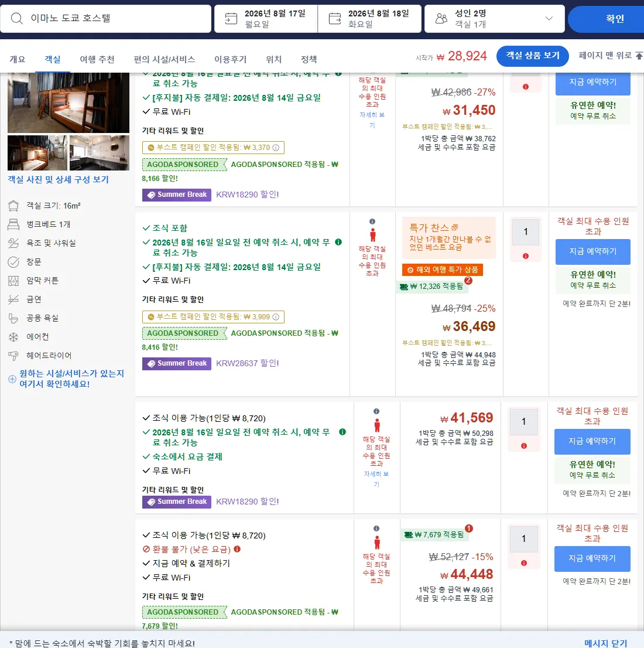Screen dimensions: 644x648
Task: Click the check-in date 2026년 8월 17일 field
Action: pos(266,19)
